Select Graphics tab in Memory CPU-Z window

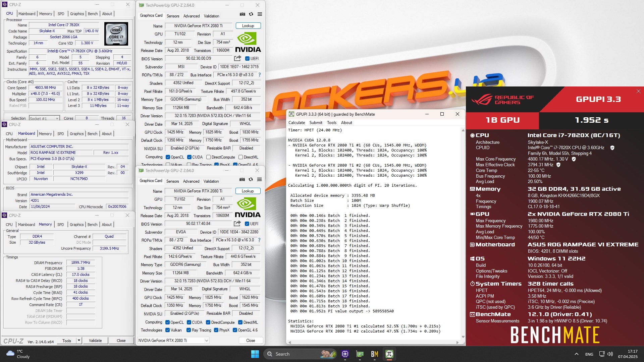[76, 225]
